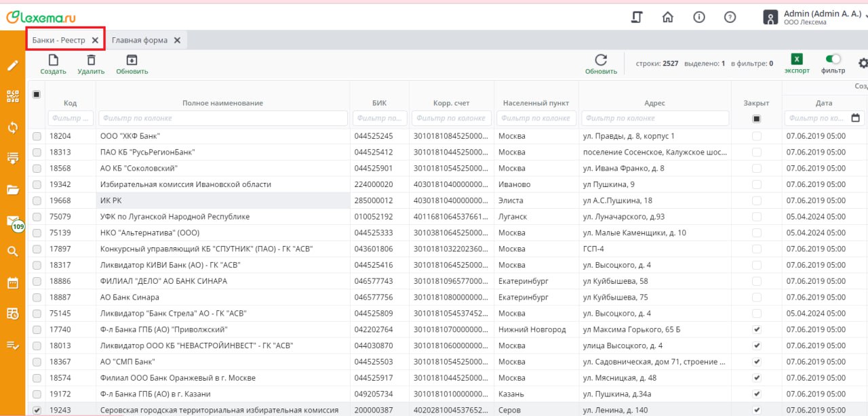The image size is (868, 416).
Task: Click the Удалить trash icon
Action: click(x=91, y=60)
